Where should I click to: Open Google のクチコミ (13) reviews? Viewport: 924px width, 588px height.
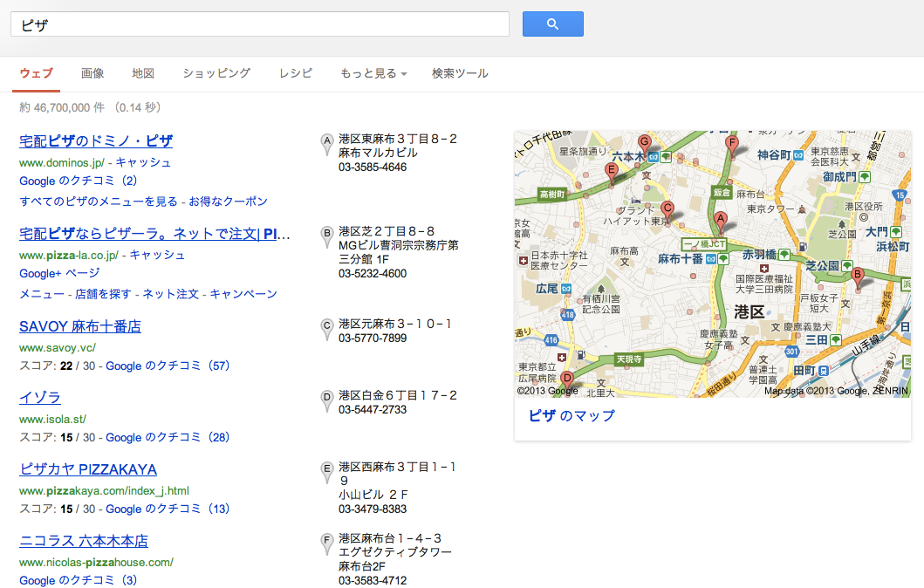168,509
